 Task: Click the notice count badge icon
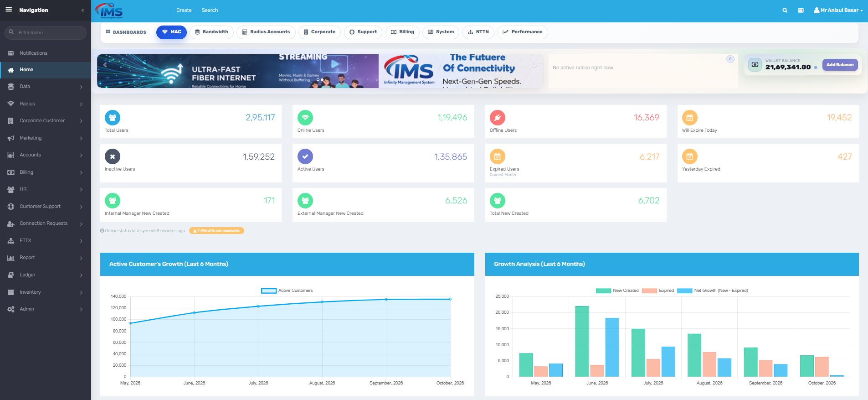(730, 59)
